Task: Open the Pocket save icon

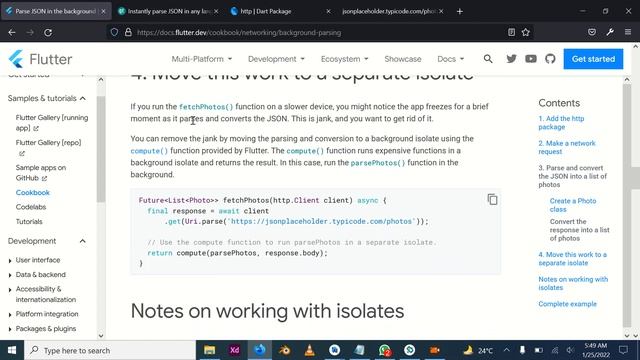Action: [x=592, y=32]
